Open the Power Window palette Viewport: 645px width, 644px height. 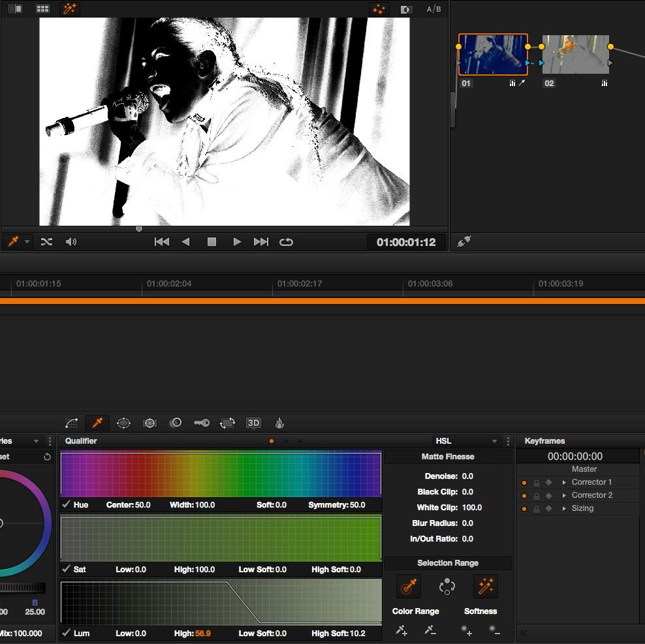[123, 423]
